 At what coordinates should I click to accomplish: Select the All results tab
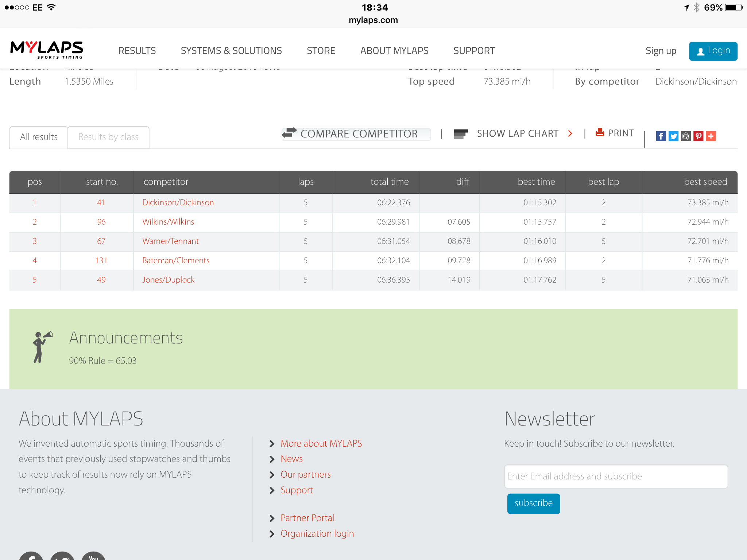pos(39,137)
